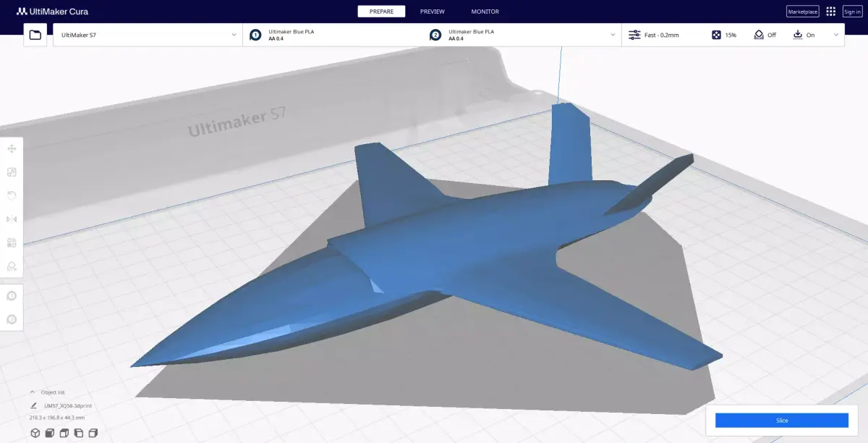The width and height of the screenshot is (868, 443).
Task: Click the Sign in button
Action: (852, 12)
